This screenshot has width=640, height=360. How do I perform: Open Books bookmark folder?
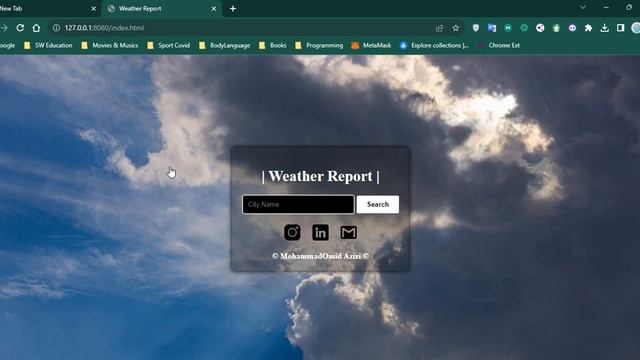(273, 45)
